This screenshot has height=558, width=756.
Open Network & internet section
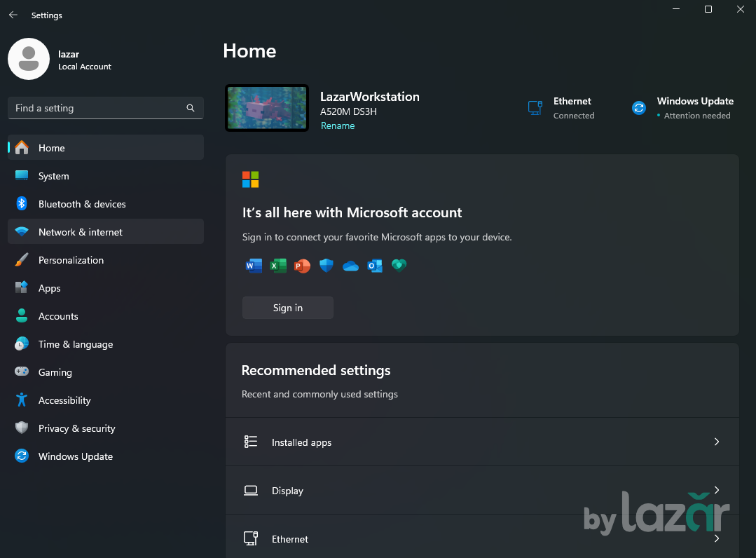(81, 232)
